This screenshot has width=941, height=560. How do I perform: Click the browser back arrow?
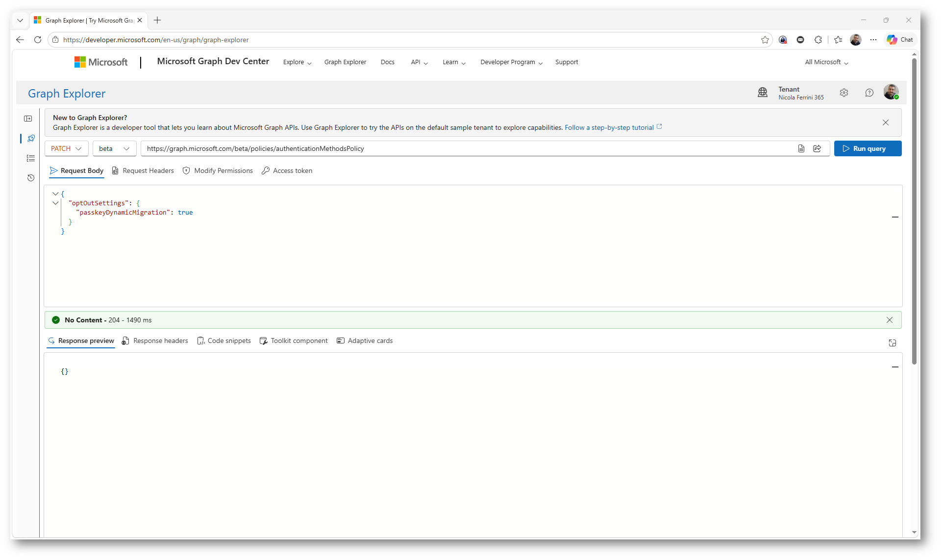coord(20,40)
